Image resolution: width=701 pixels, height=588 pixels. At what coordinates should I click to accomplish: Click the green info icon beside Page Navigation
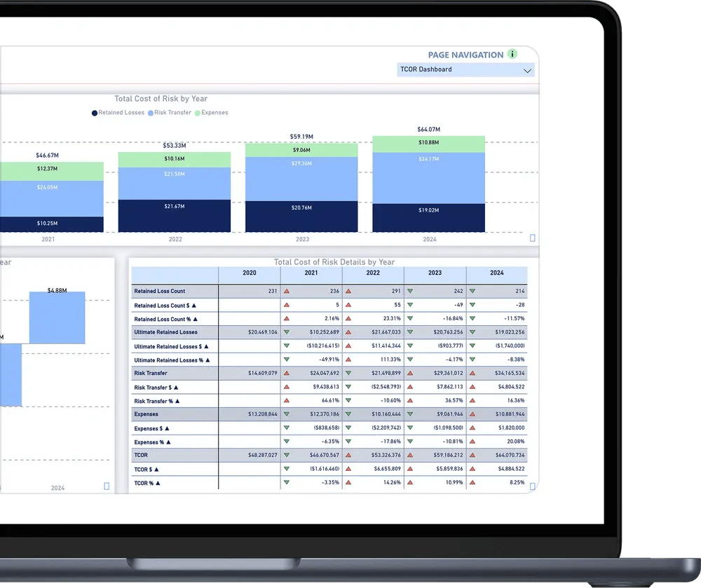point(512,54)
